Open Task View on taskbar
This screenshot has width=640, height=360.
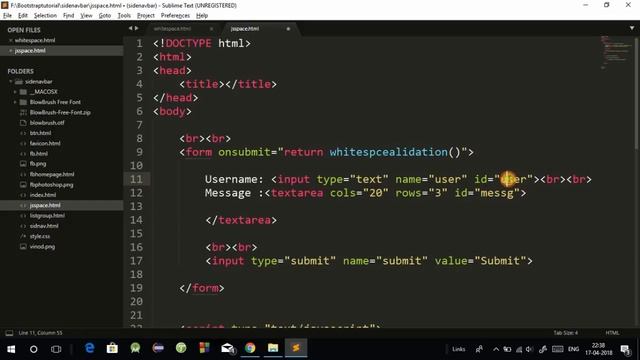click(x=56, y=349)
